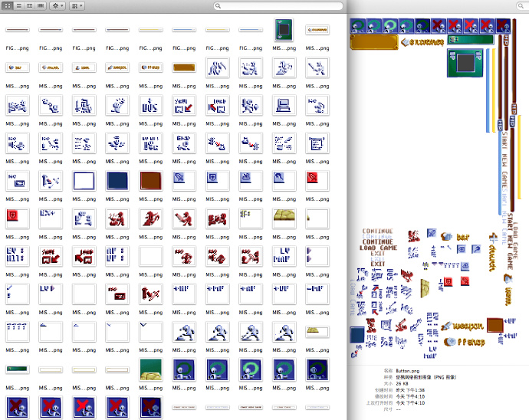Click the 'Button.png' file name text
This screenshot has width=529, height=420.
(408, 371)
